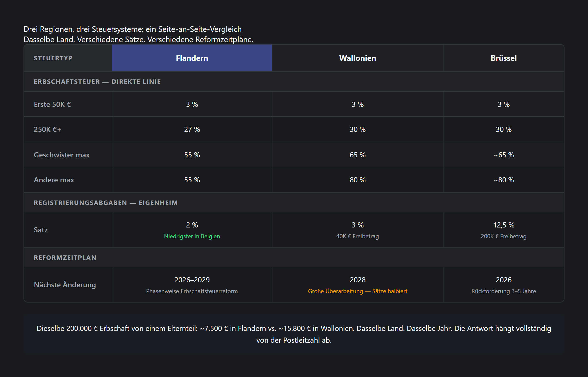Click the green Niedrigster in Belgien note
This screenshot has width=588, height=377.
(192, 236)
